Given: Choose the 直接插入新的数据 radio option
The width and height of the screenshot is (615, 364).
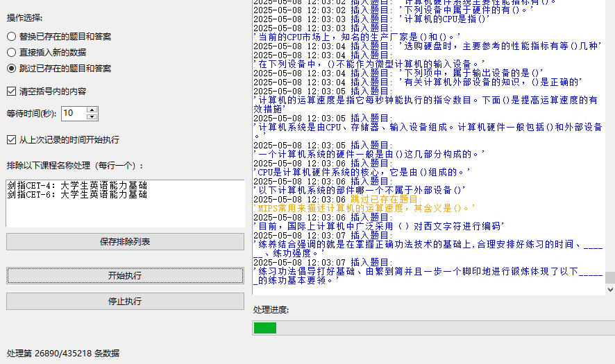Looking at the screenshot, I should point(12,52).
